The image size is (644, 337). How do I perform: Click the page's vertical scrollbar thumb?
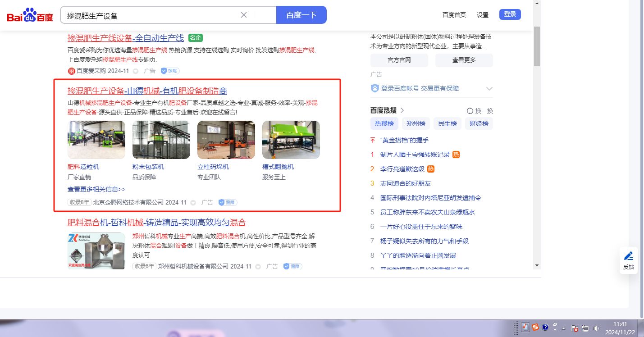[536, 45]
